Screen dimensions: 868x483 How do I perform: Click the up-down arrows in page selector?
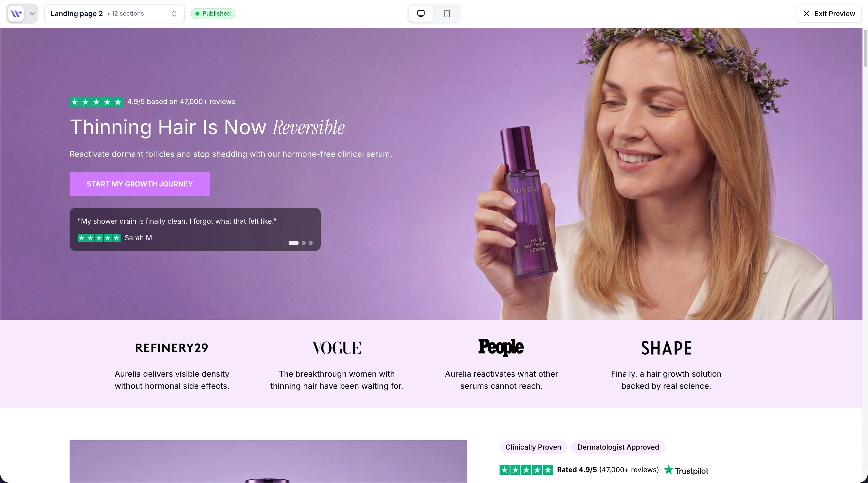coord(174,14)
